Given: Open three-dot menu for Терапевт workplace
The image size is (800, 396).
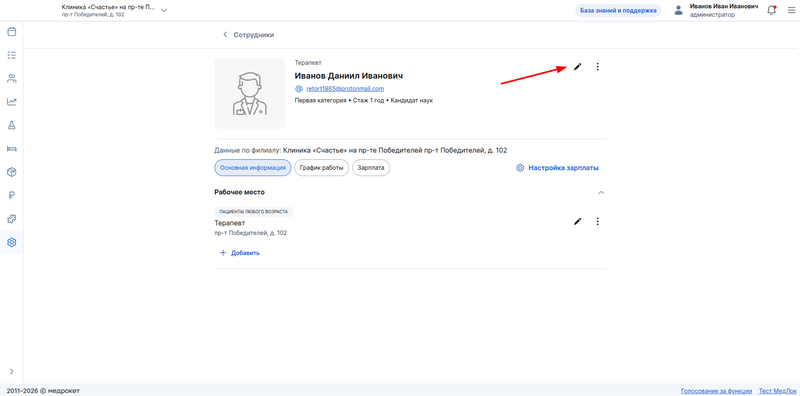Looking at the screenshot, I should click(598, 221).
